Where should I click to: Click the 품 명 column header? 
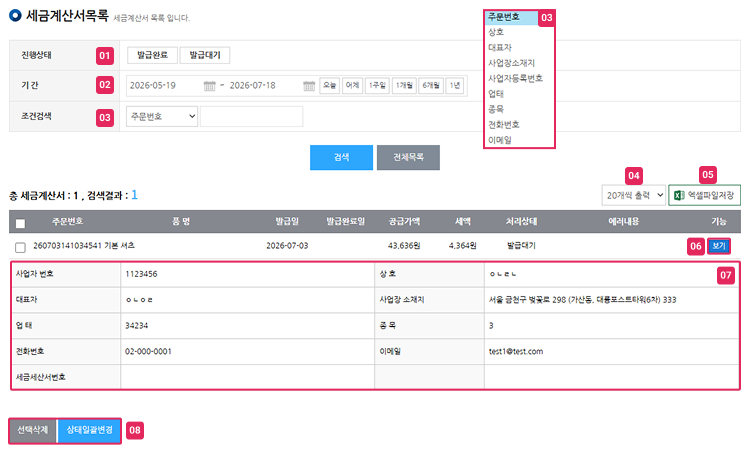181,221
